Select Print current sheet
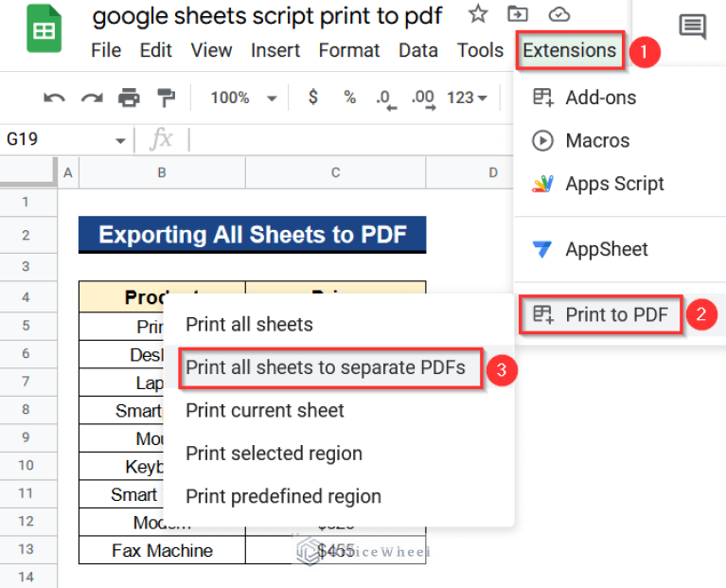The height and width of the screenshot is (588, 726). pos(339,411)
